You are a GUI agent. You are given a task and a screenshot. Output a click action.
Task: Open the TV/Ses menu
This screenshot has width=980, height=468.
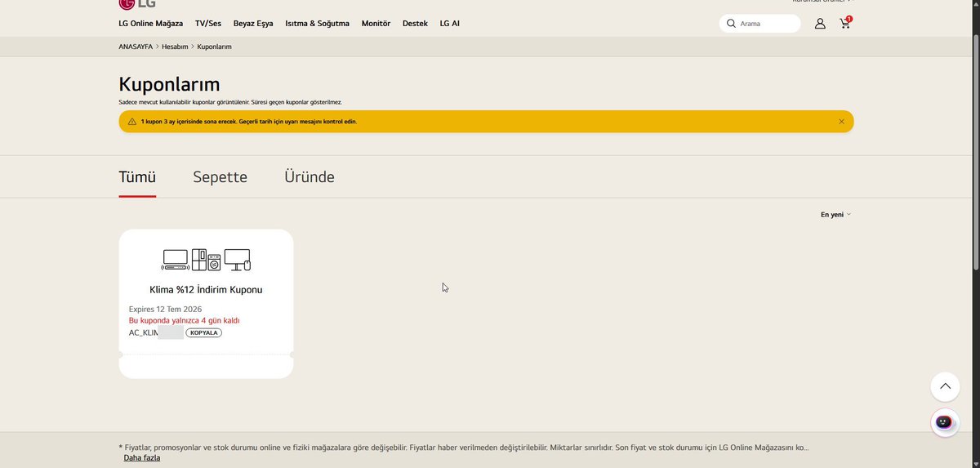pos(208,24)
